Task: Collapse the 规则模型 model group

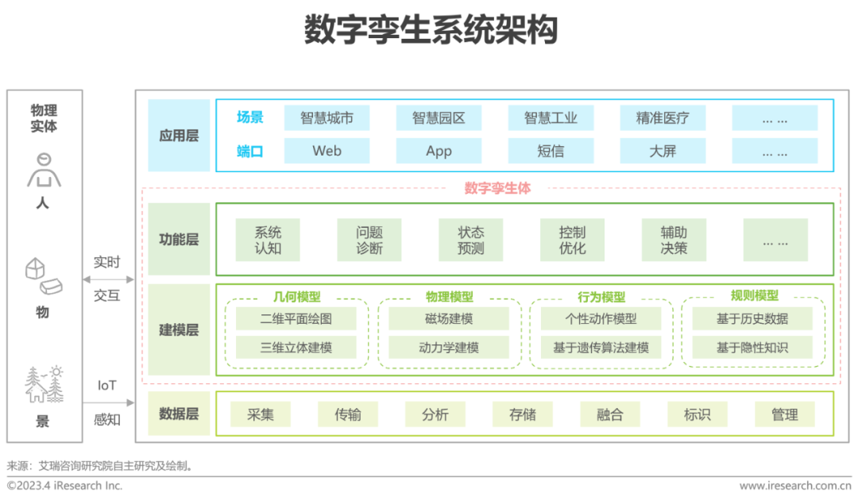Action: coord(753,295)
